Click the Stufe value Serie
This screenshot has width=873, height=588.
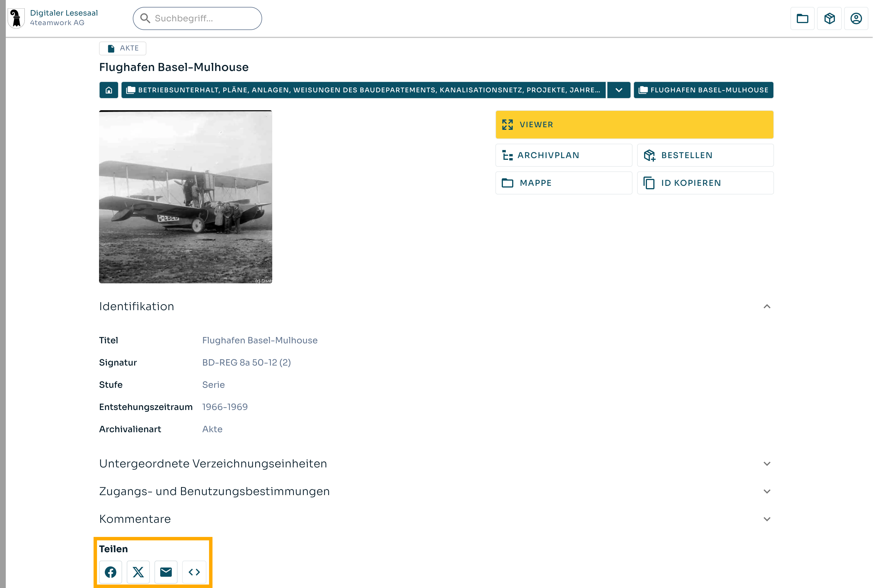213,385
